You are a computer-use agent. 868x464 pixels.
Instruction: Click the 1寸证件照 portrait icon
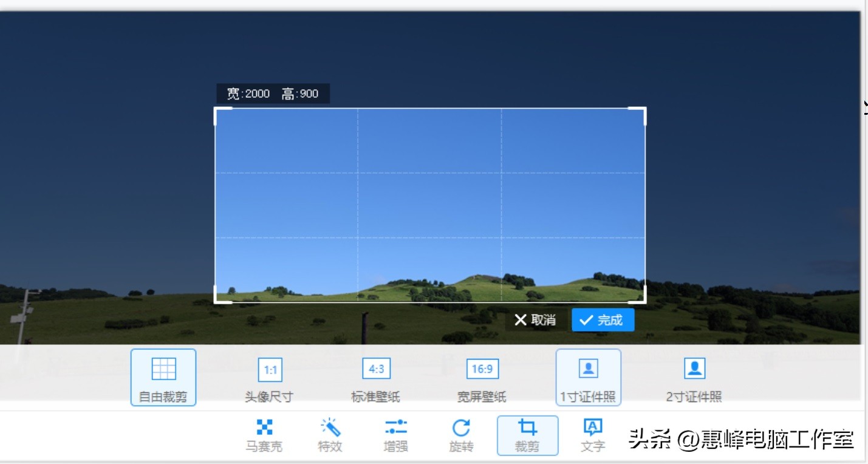point(587,369)
